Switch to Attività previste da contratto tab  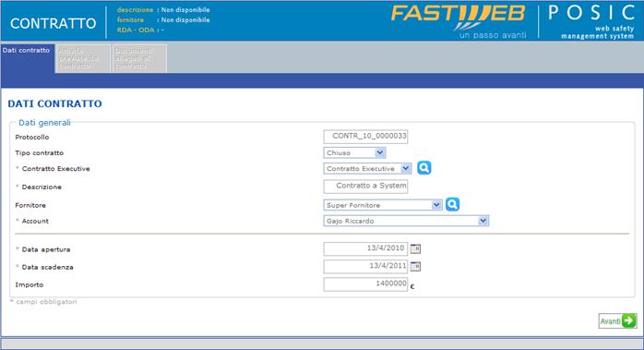click(82, 58)
